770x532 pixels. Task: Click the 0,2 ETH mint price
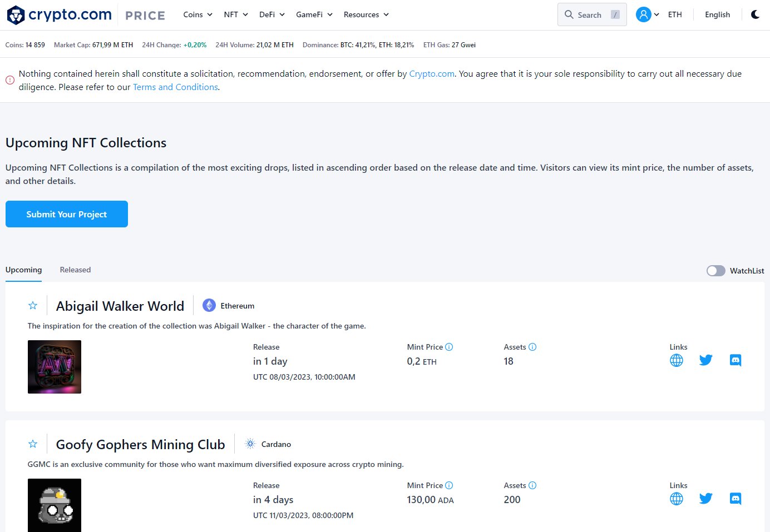[x=422, y=361]
